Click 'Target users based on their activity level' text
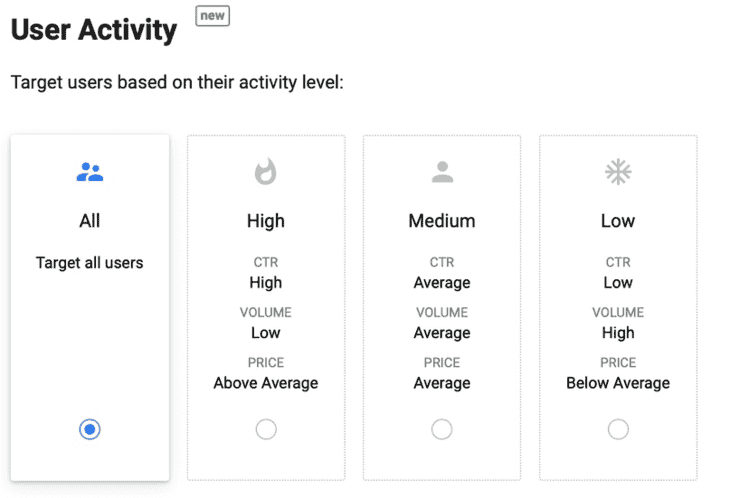The height and width of the screenshot is (498, 730). [x=177, y=82]
